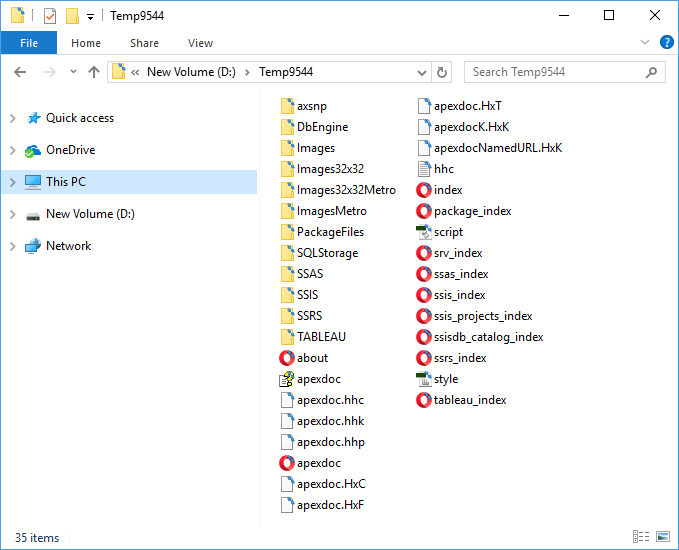Select the ssis_projects_index file name

click(x=483, y=316)
